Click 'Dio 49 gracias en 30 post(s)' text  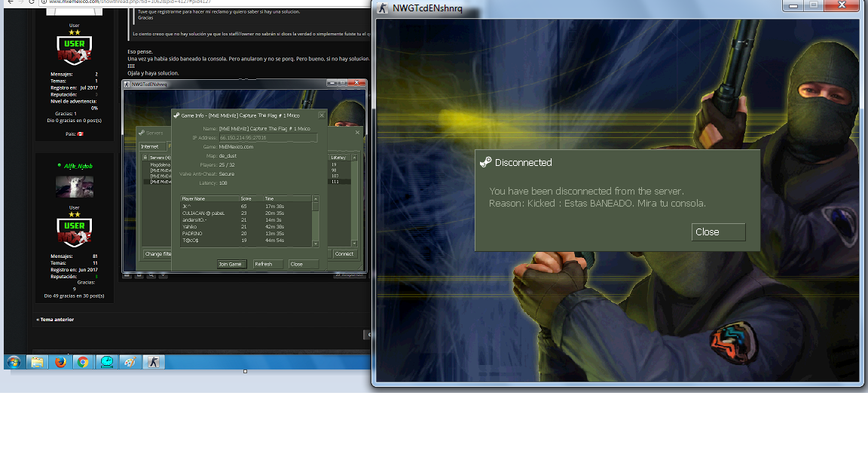(74, 296)
